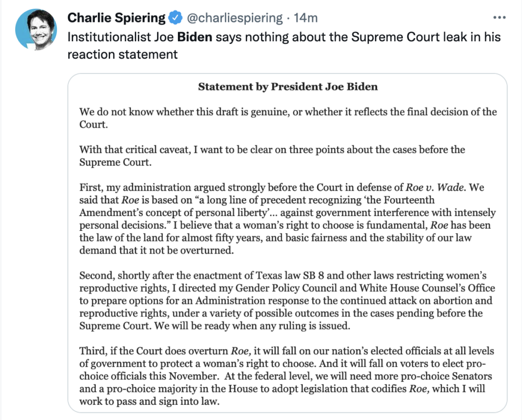Screen dimensions: 522x420
Task: Open the three-dot more options menu
Action: pyautogui.click(x=499, y=17)
